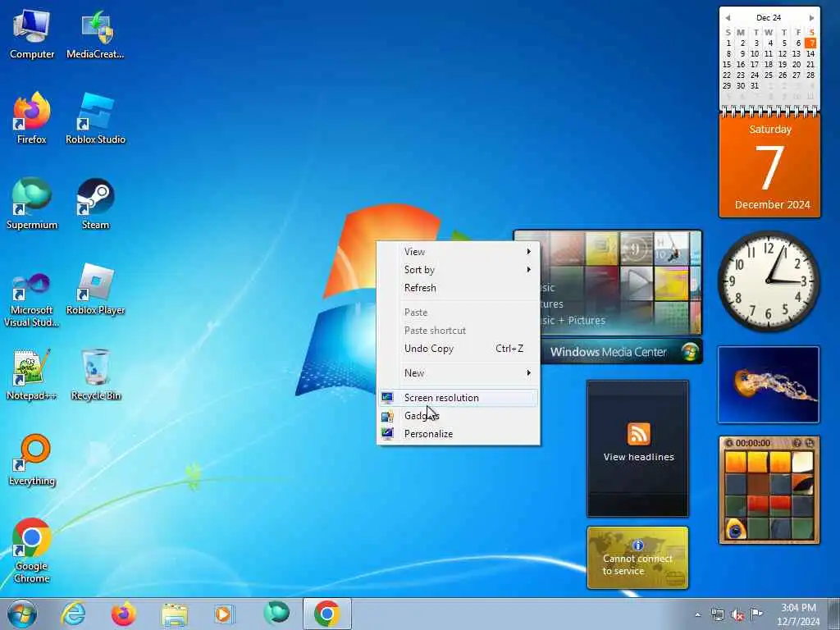Click the analog clock gadget
Image resolution: width=840 pixels, height=630 pixels.
[x=769, y=281]
